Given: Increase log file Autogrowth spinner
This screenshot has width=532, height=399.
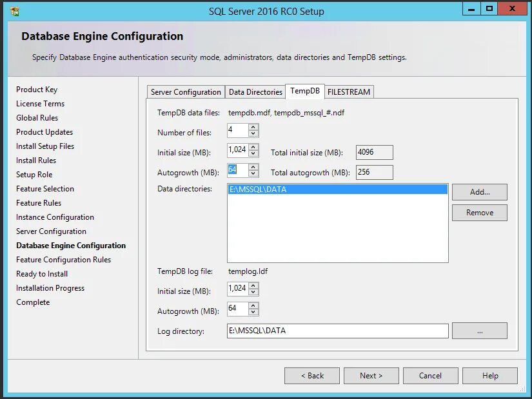Looking at the screenshot, I should point(253,306).
